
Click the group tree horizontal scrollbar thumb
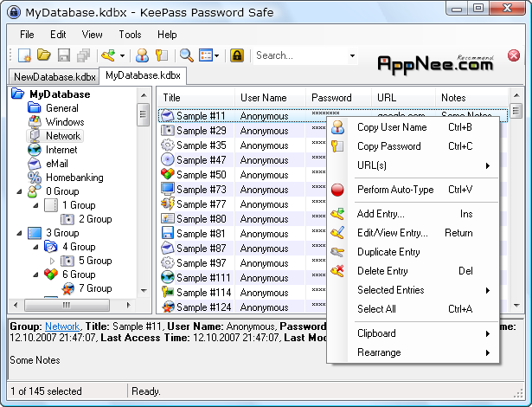point(67,305)
